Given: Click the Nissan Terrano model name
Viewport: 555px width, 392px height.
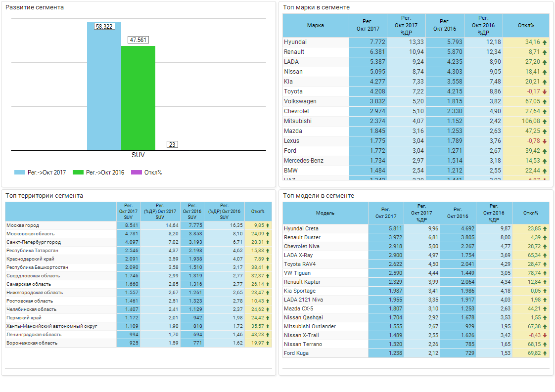Looking at the screenshot, I should 303,344.
